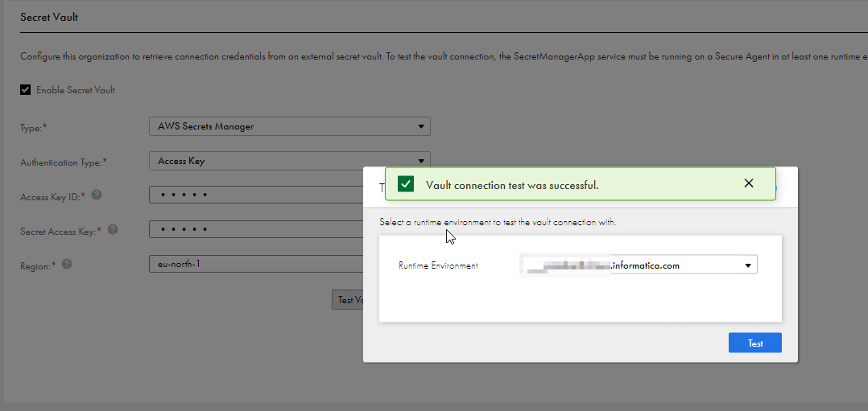The height and width of the screenshot is (411, 868).
Task: Show help tooltip for Region
Action: click(67, 264)
